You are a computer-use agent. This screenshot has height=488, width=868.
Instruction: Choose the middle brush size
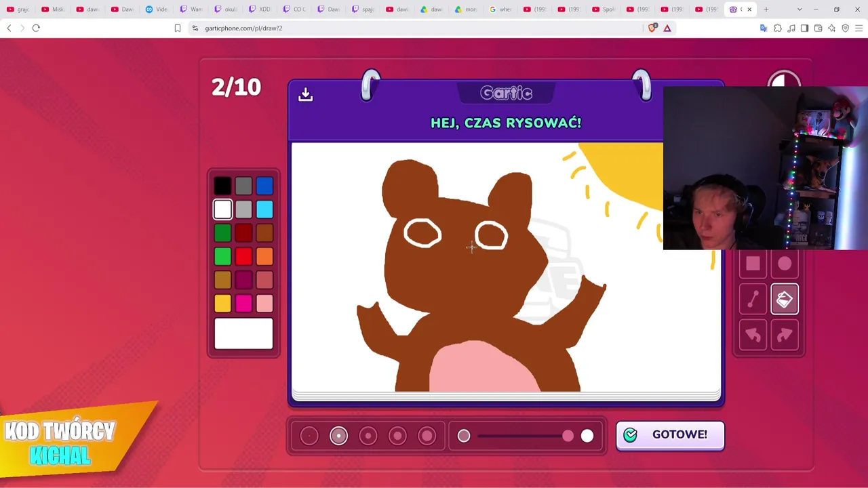pos(368,436)
